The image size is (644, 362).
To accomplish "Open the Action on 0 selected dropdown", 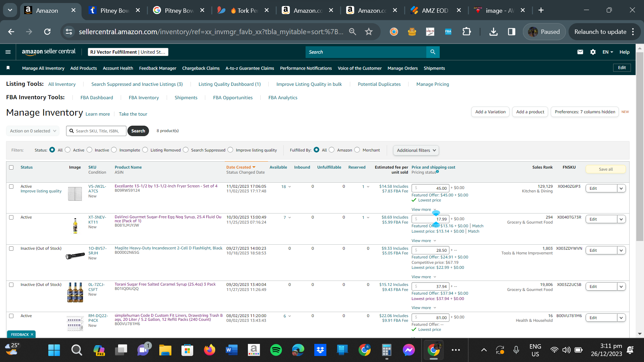I will pos(33,131).
